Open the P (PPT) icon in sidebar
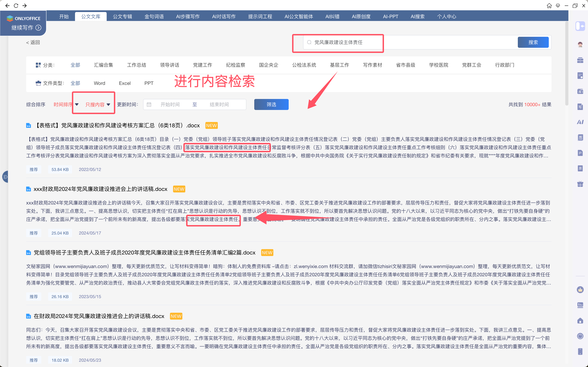Image resolution: width=588 pixels, height=367 pixels. (x=580, y=153)
